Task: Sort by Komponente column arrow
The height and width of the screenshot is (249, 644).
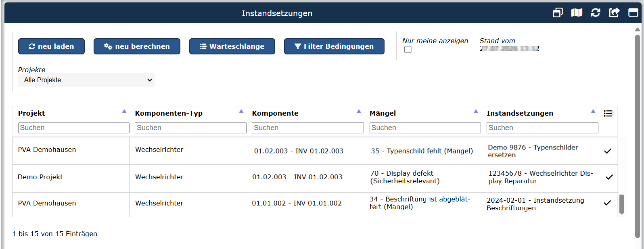Action: (x=359, y=111)
